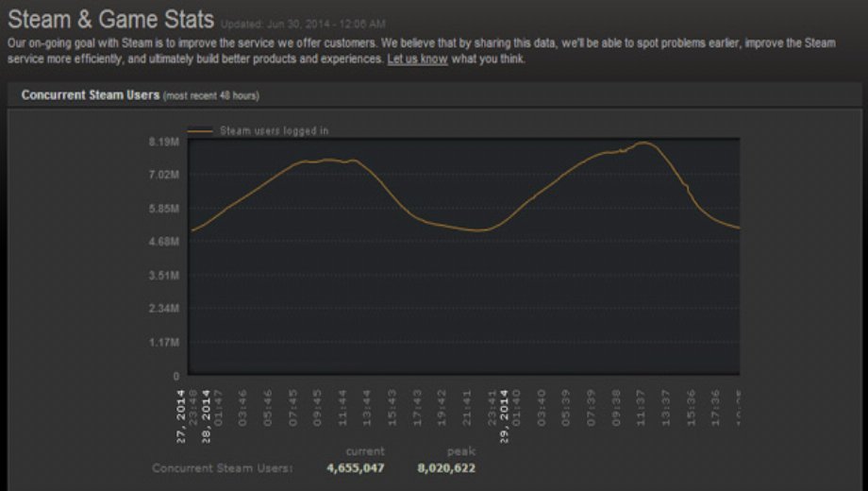Click the 7.02M y-axis label
Image resolution: width=868 pixels, height=491 pixels.
click(x=164, y=175)
